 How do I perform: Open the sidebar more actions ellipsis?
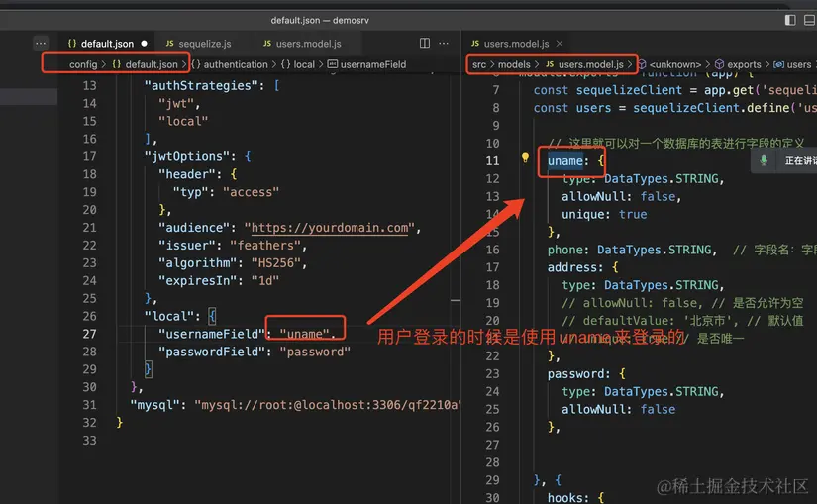coord(41,43)
